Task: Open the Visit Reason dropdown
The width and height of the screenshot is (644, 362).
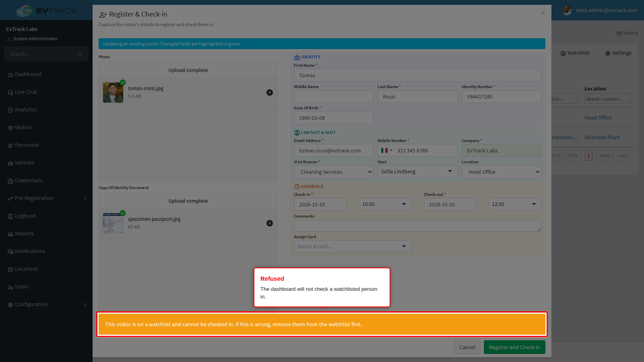Action: click(334, 172)
